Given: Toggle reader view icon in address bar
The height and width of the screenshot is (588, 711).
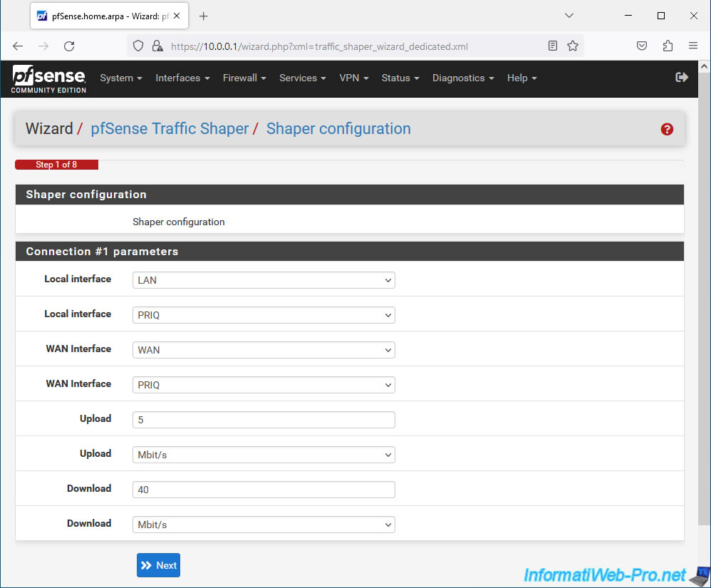Looking at the screenshot, I should coord(552,46).
